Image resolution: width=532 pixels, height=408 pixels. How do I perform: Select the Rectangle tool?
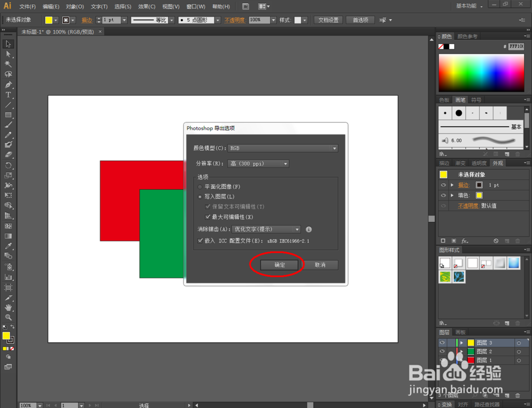click(x=8, y=114)
